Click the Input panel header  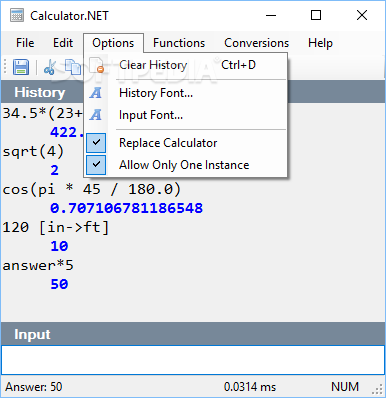(193, 334)
